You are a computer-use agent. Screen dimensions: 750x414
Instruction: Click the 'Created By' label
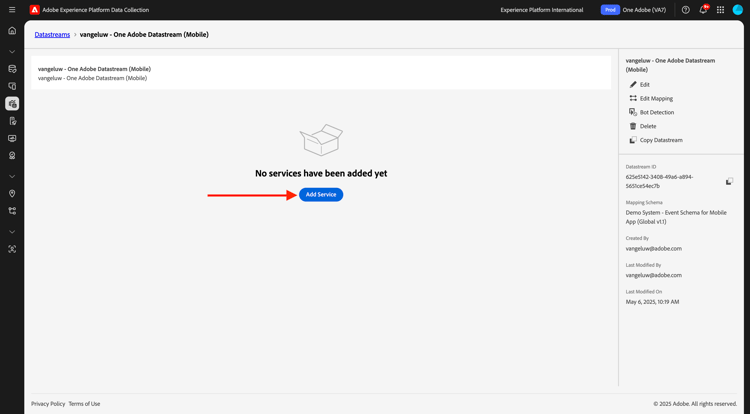[637, 238]
